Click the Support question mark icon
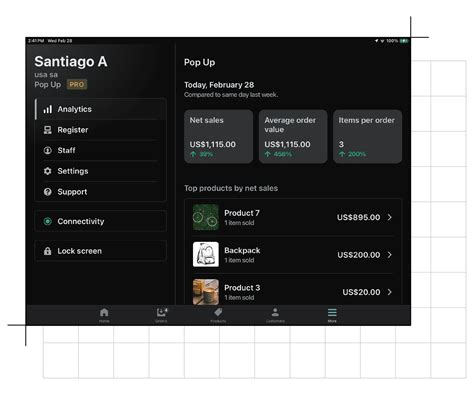Viewport: 474px width, 395px height. [x=48, y=192]
